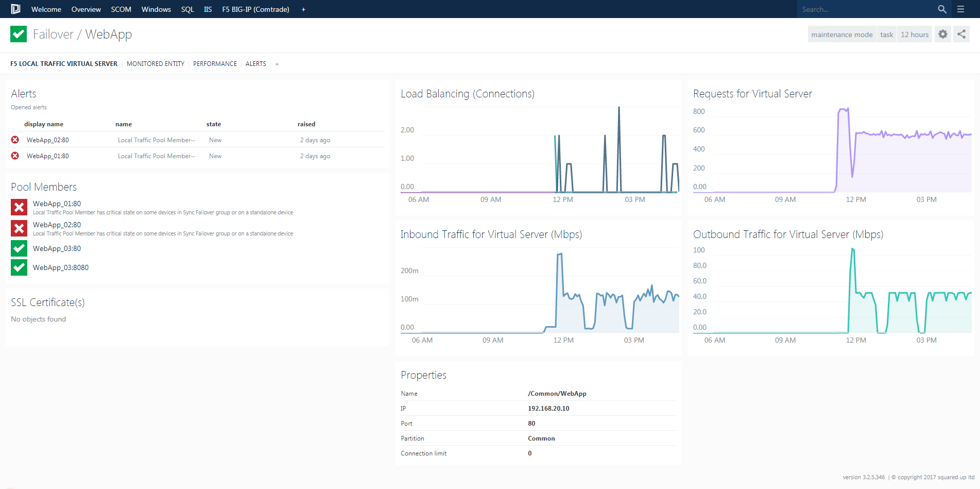Switch to the PERFORMANCE tab
Image resolution: width=980 pixels, height=489 pixels.
(215, 63)
